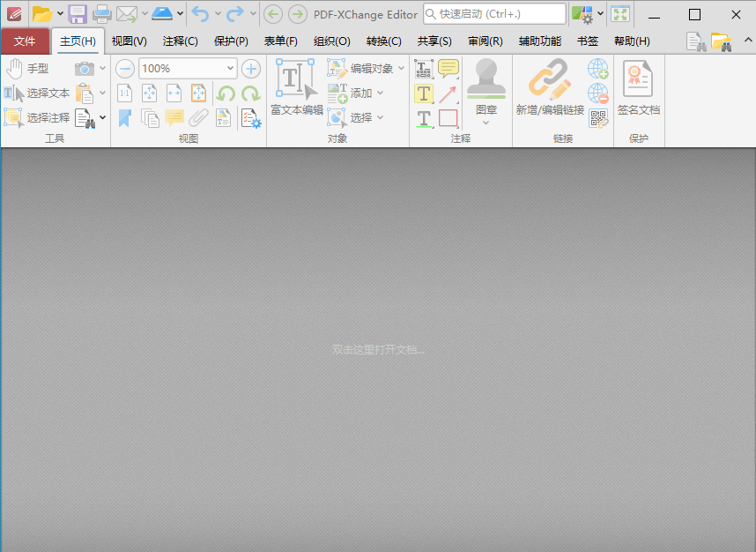
Task: Expand the 图章 (Stamp) dropdown
Action: pos(486,123)
